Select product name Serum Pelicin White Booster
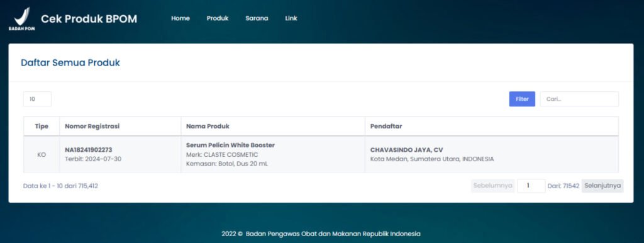 230,145
